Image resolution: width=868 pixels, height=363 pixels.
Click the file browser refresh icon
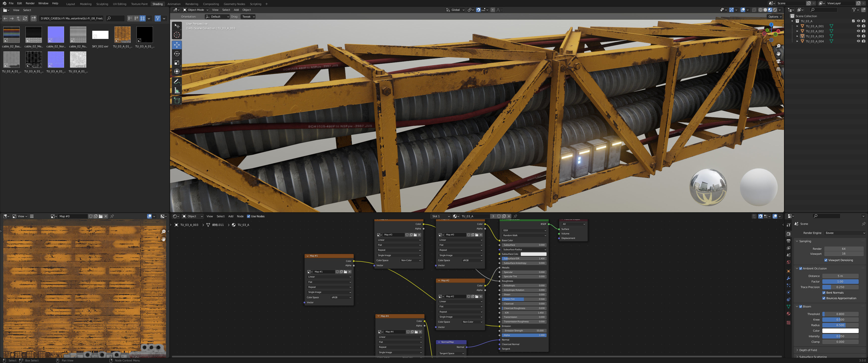click(25, 18)
